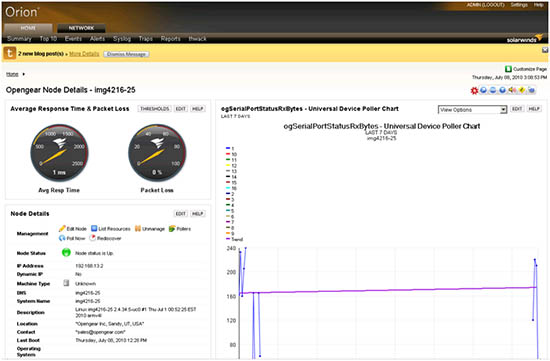Click the yellow highlighter toolbar icon
Viewport: 550px width, 361px height.
(x=522, y=90)
